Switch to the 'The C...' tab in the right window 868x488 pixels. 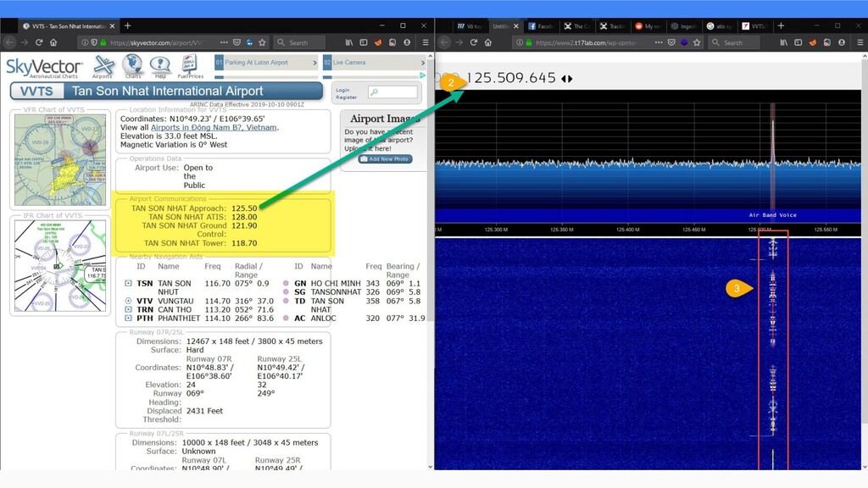click(x=576, y=26)
